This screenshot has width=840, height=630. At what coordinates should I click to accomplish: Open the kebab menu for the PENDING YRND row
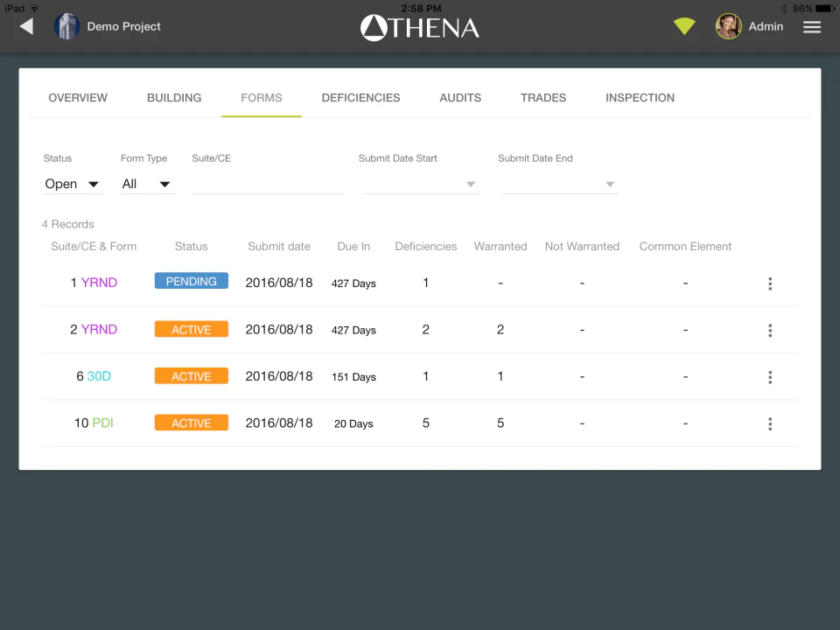click(x=770, y=283)
